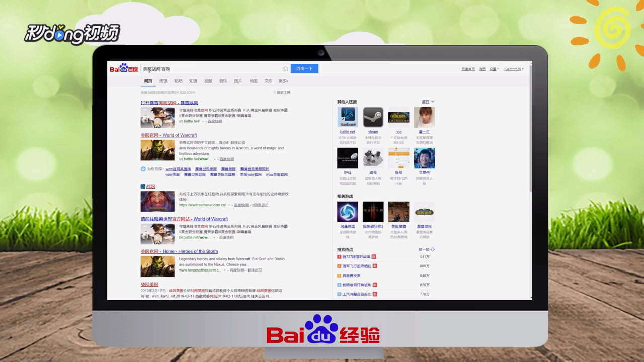Expand dropdown arrow next to www.battlenet.com.cn URL
Image resolution: width=644 pixels, height=362 pixels.
coord(229,205)
